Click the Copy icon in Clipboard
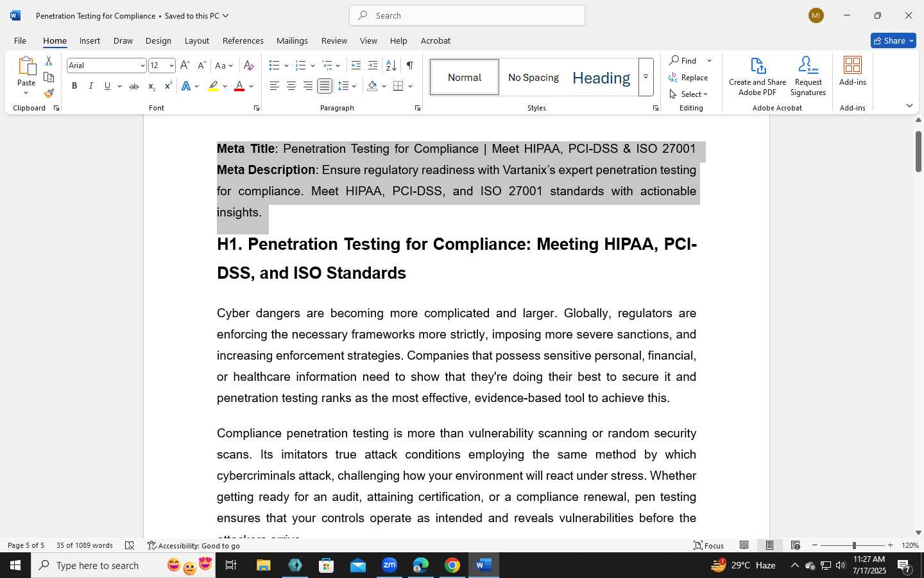The image size is (924, 578). click(x=49, y=77)
